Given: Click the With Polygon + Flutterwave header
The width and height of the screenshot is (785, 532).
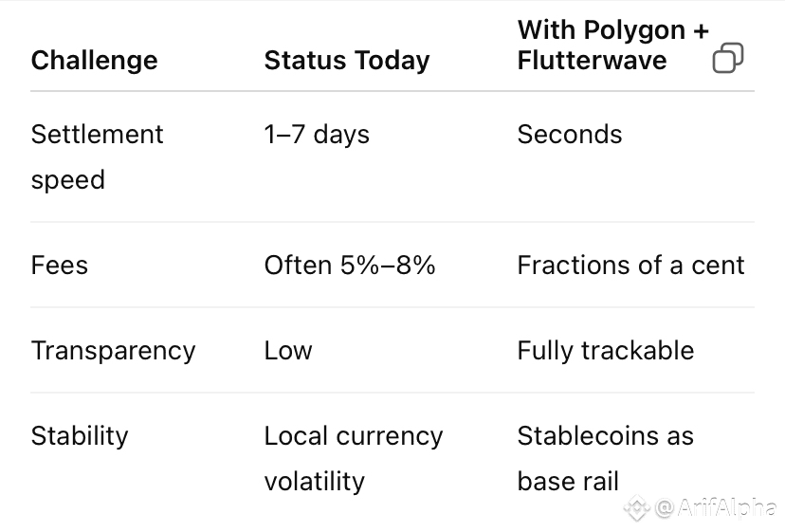Looking at the screenshot, I should coord(612,46).
